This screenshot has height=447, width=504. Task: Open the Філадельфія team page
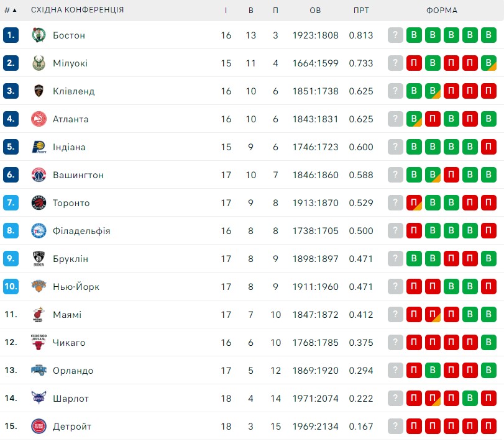coord(81,231)
